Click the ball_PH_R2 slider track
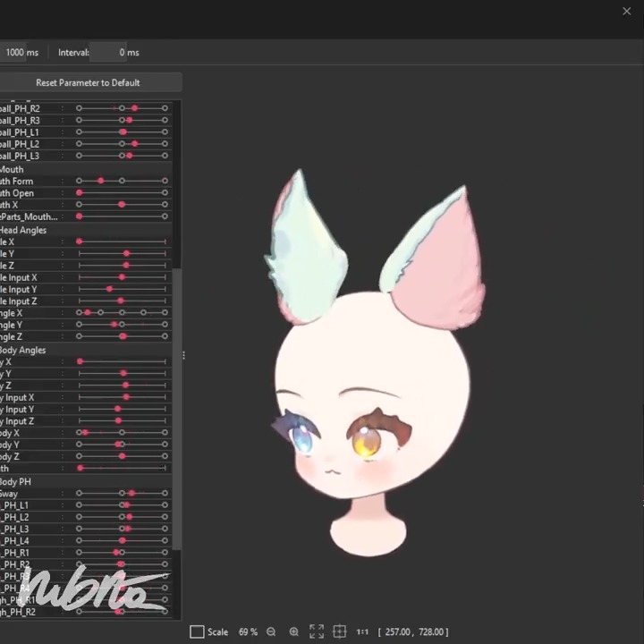 click(x=122, y=108)
